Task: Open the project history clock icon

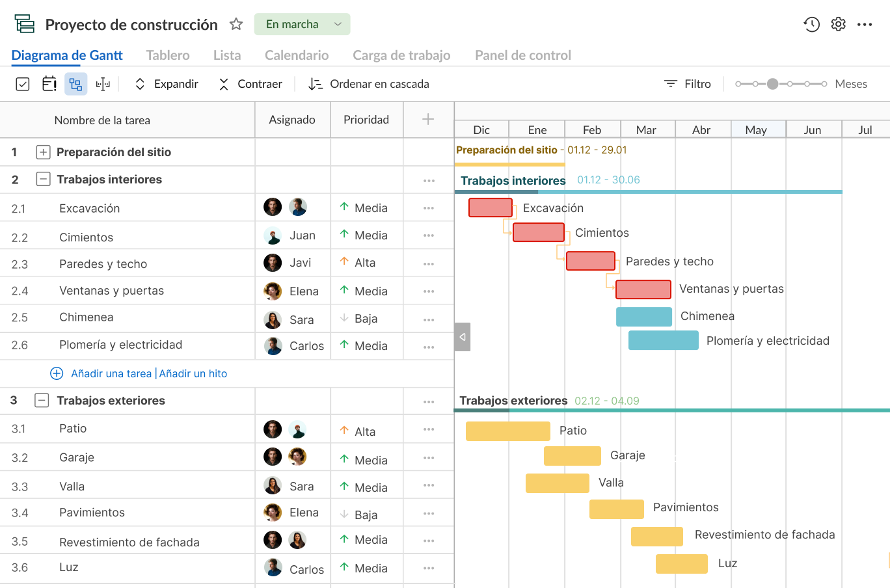Action: (811, 25)
